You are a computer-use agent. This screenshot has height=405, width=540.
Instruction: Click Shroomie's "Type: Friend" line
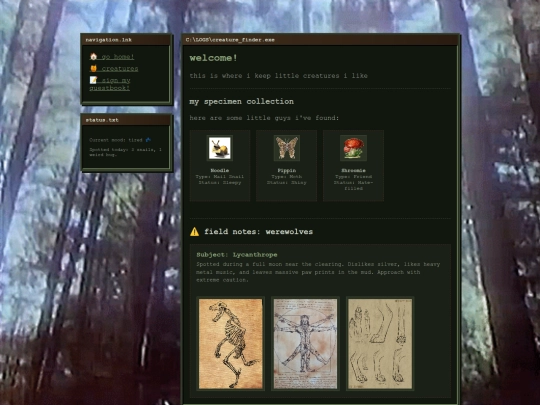click(x=353, y=177)
